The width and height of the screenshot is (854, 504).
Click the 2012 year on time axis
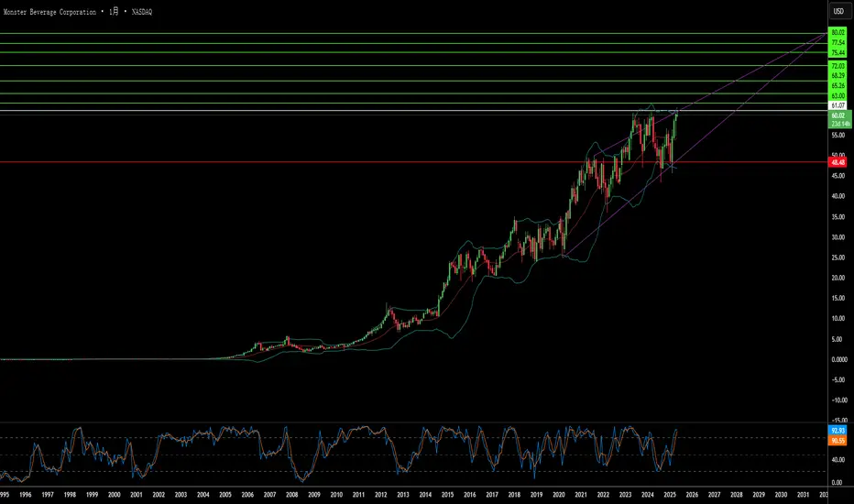[x=380, y=495]
